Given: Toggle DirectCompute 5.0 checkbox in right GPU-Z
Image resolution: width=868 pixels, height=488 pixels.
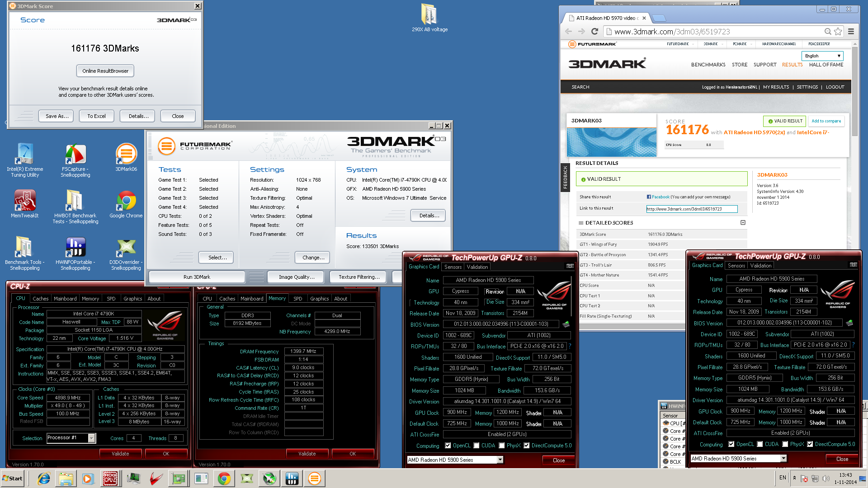Looking at the screenshot, I should pyautogui.click(x=810, y=444).
